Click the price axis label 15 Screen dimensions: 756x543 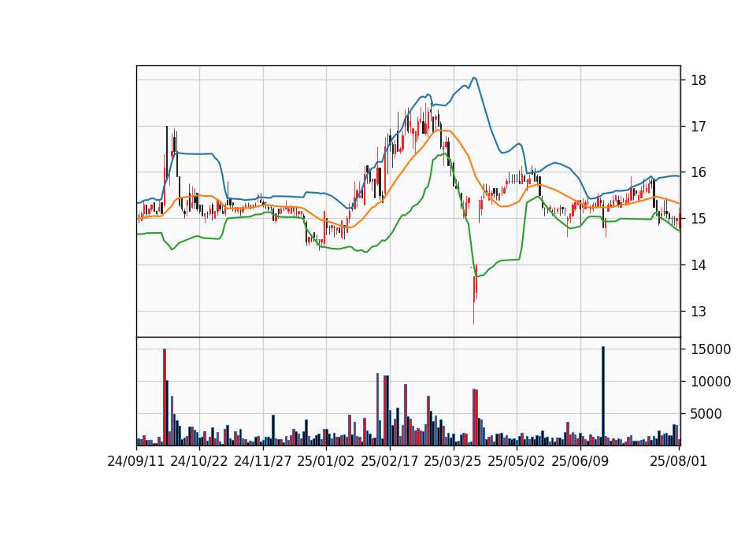click(x=699, y=219)
